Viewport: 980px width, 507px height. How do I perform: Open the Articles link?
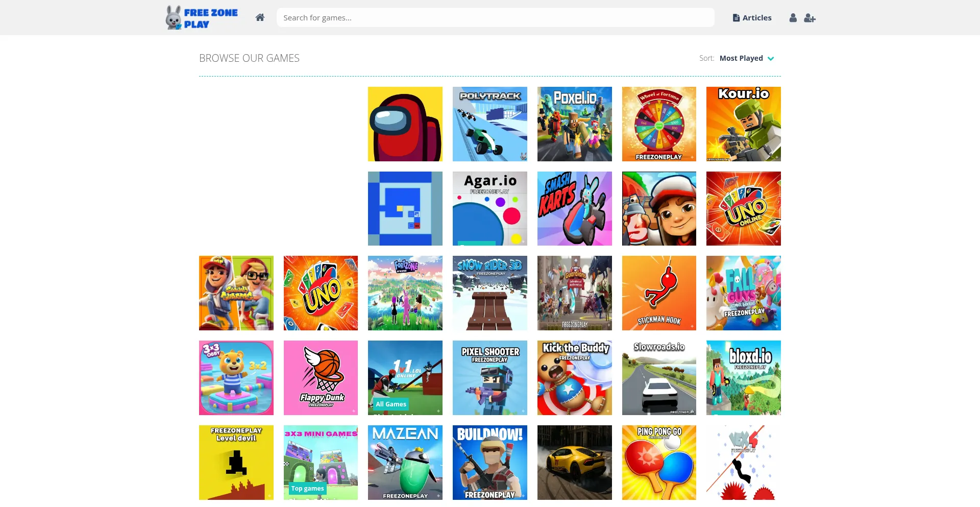(752, 18)
